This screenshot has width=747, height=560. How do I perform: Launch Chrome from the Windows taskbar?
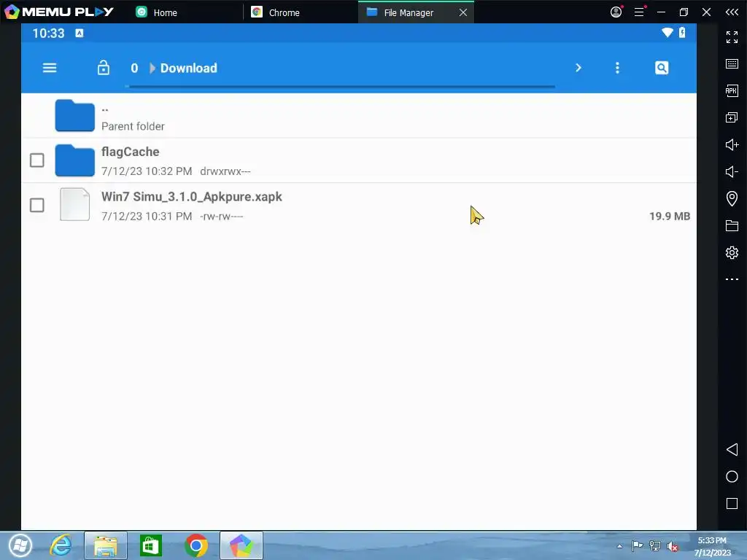196,545
